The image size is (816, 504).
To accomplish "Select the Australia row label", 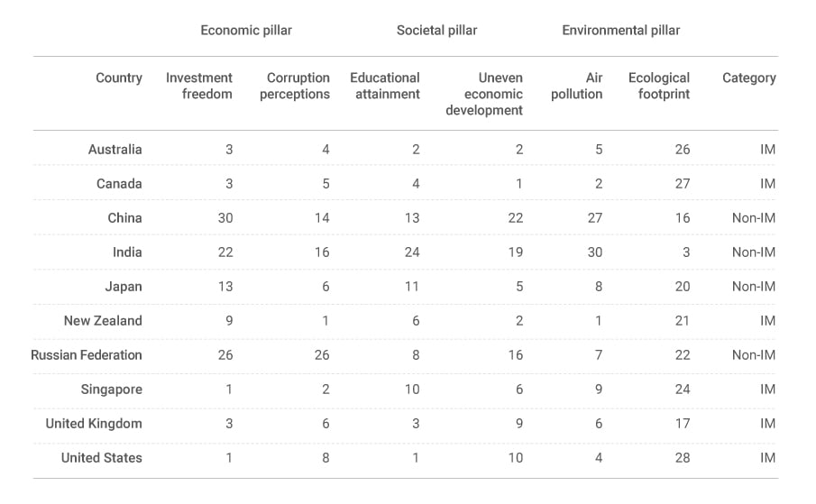I will [x=115, y=150].
